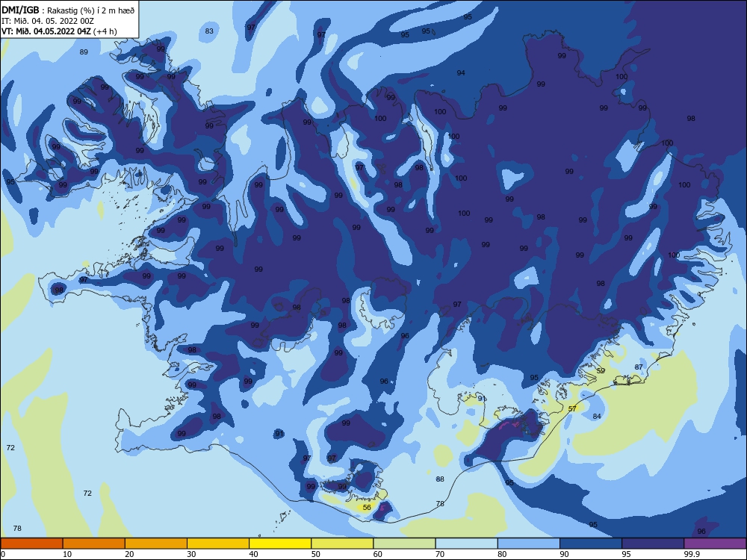The width and height of the screenshot is (747, 560).
Task: Click the '60' legend scale label
Action: click(x=378, y=554)
